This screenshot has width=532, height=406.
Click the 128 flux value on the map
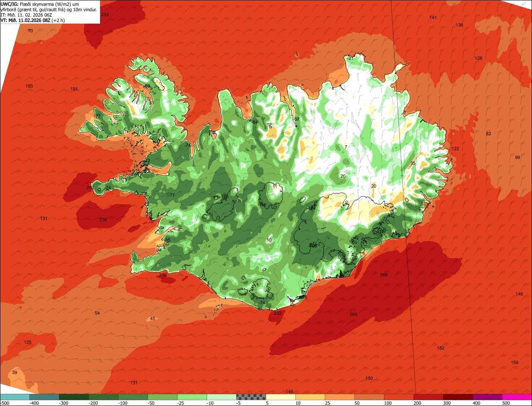tap(478, 58)
